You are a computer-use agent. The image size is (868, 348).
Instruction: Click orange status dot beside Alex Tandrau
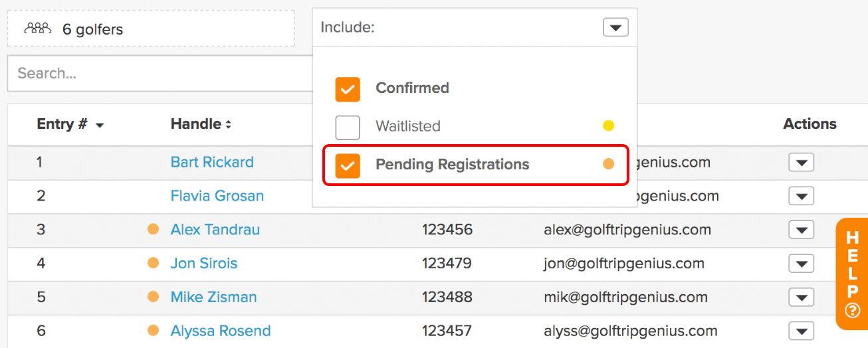[153, 229]
